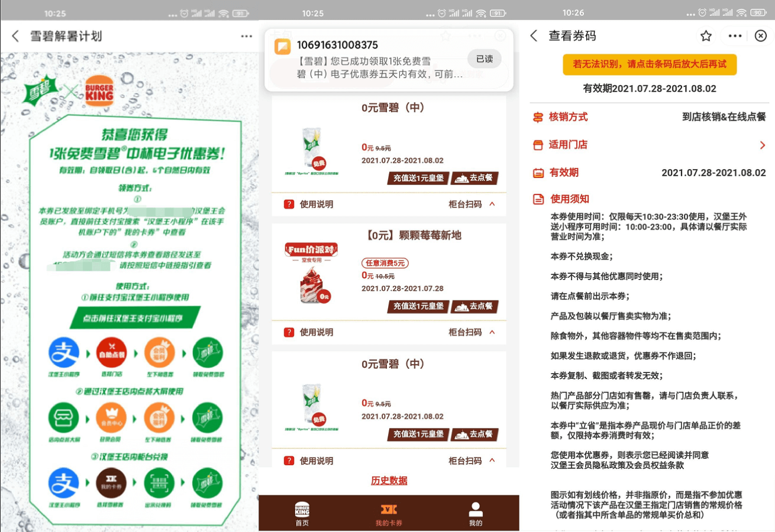Mark the Sprite SMS notification as 已读
Screen dimensions: 775x532
tap(485, 59)
